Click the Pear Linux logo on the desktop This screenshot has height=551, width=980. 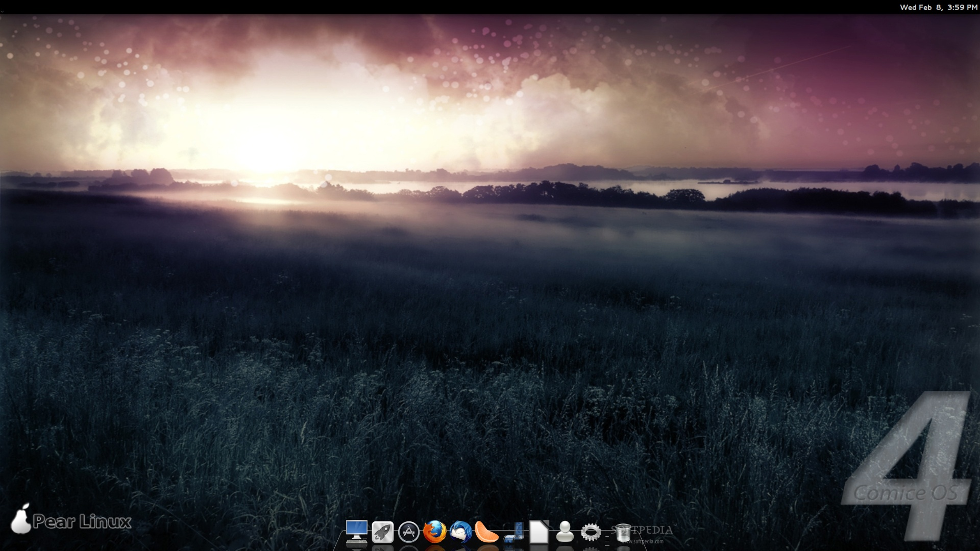82,521
